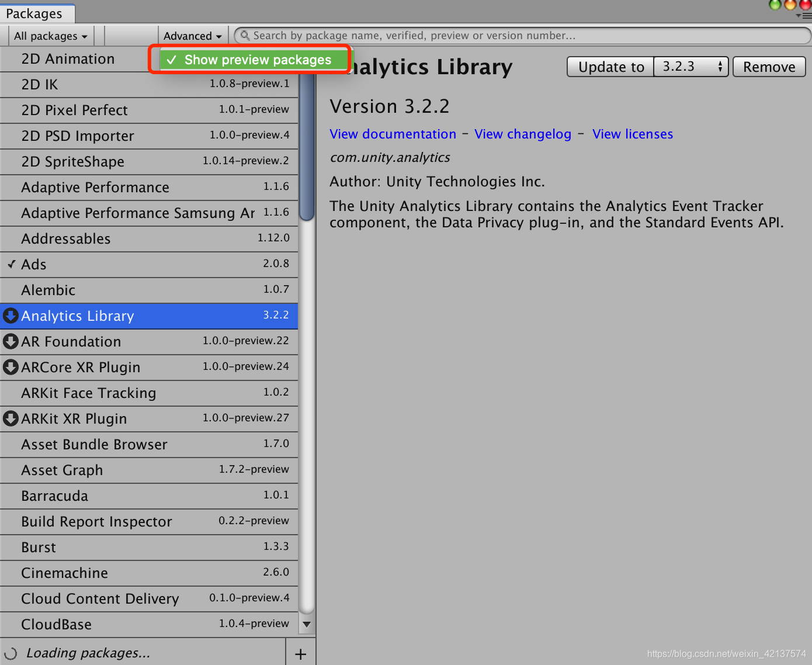The height and width of the screenshot is (665, 812).
Task: Open the window options menu icon at top right
Action: [x=804, y=16]
